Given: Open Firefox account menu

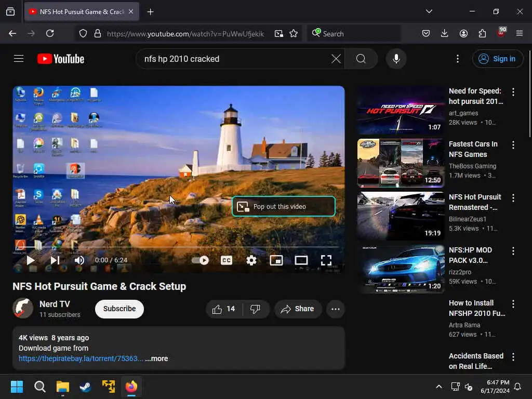Looking at the screenshot, I should click(463, 33).
